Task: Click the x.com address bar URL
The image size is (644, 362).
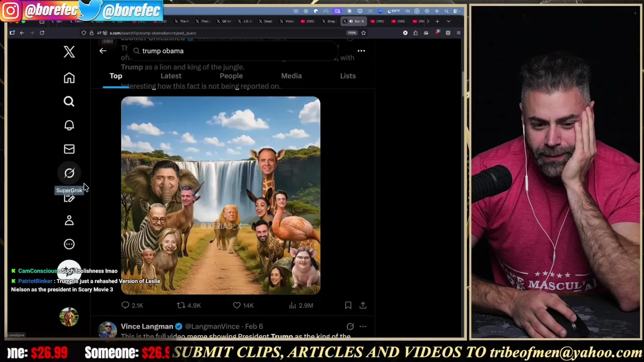Action: [153, 33]
